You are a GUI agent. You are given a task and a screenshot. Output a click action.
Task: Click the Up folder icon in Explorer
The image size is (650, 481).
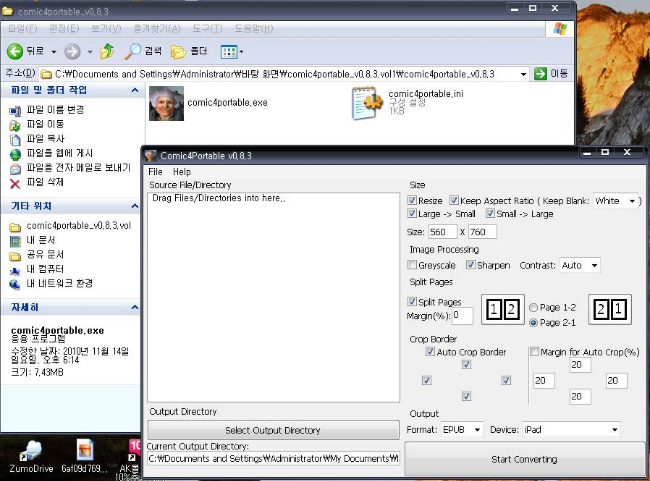click(x=107, y=51)
